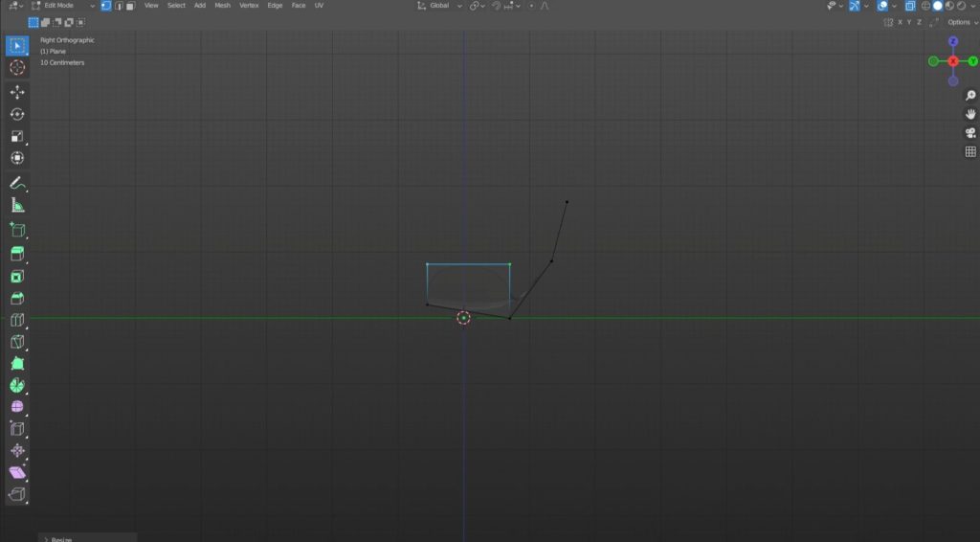The height and width of the screenshot is (542, 980).
Task: Click the Zoom magnifier viewport icon
Action: point(970,95)
